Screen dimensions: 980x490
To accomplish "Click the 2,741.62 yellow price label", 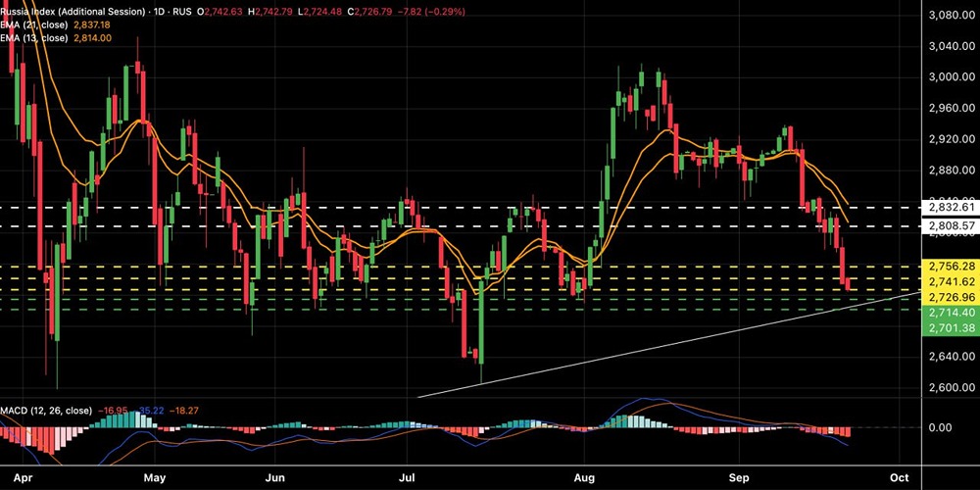I will pos(949,281).
